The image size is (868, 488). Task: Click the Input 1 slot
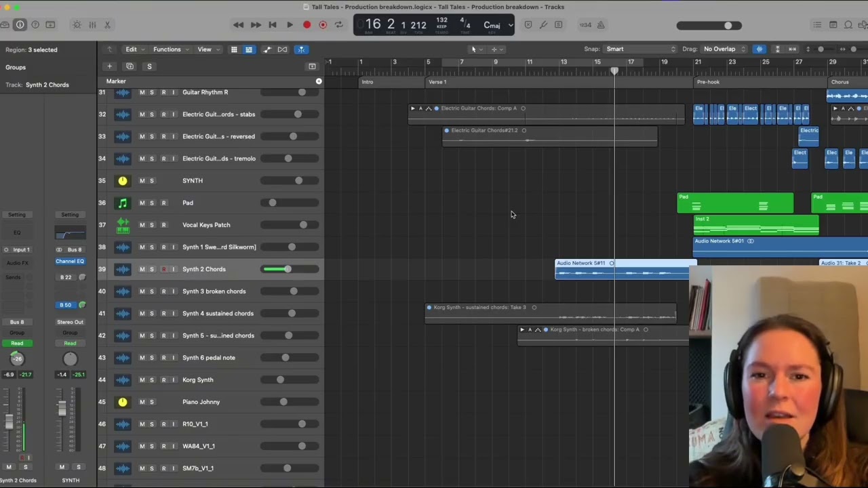point(17,249)
